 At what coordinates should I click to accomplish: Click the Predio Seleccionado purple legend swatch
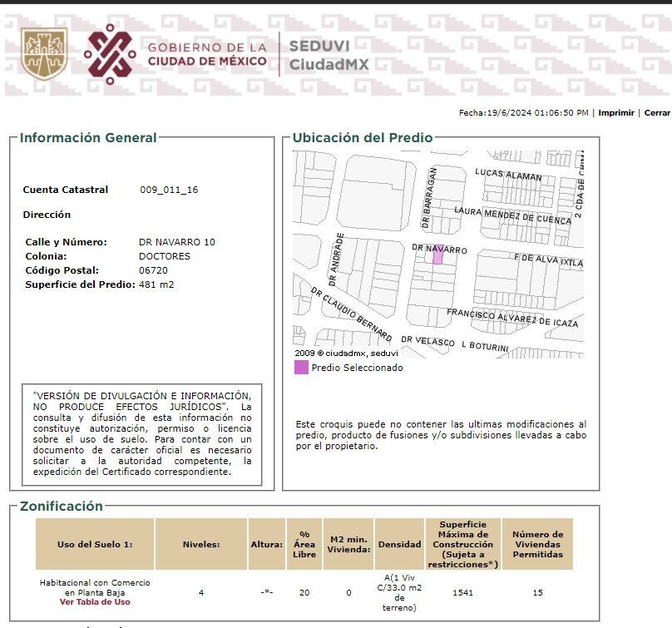[301, 368]
